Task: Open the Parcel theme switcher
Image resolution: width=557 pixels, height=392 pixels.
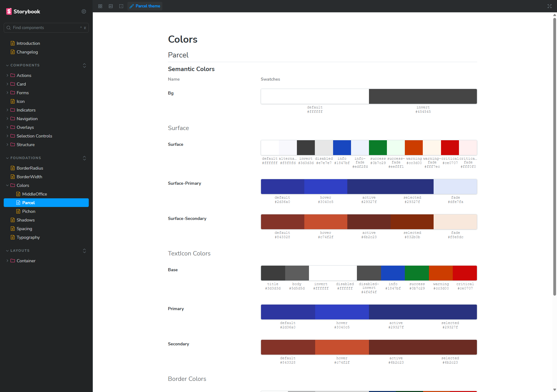Action: coord(145,6)
